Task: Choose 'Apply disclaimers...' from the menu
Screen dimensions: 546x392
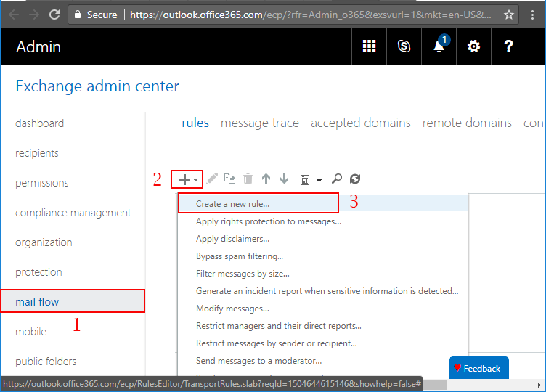Action: click(x=232, y=238)
